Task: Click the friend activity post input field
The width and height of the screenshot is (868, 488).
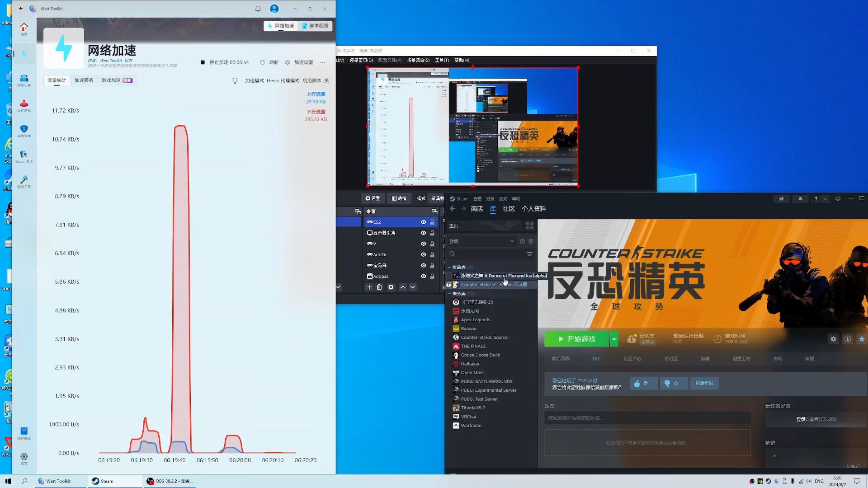Action: coord(647,418)
